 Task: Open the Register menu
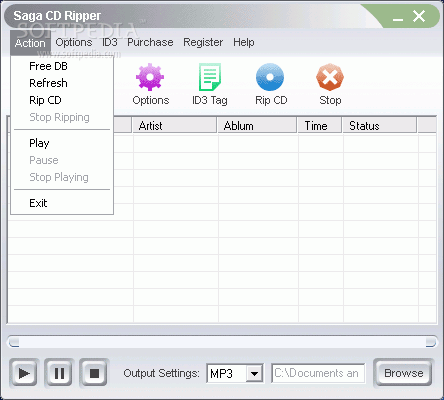203,42
